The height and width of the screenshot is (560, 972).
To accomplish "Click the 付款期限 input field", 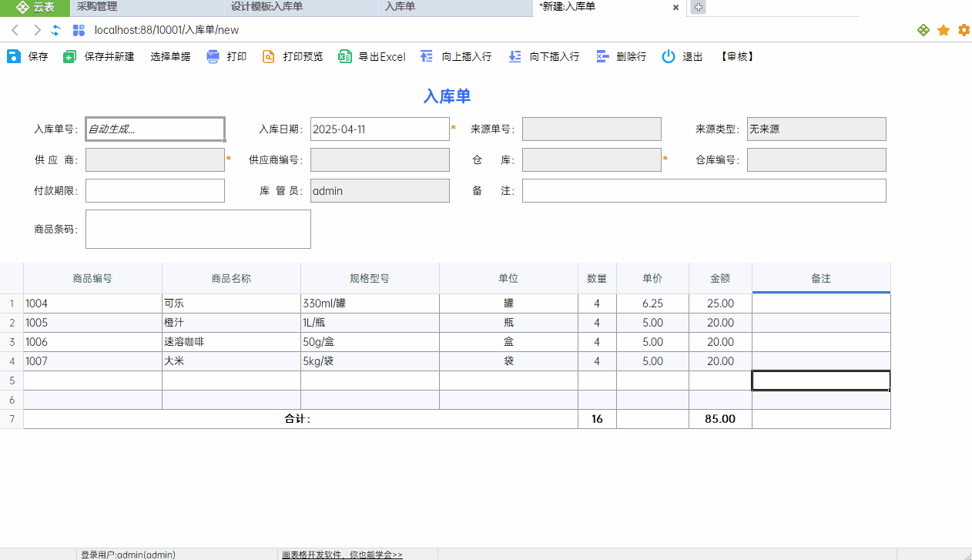I will click(x=155, y=190).
